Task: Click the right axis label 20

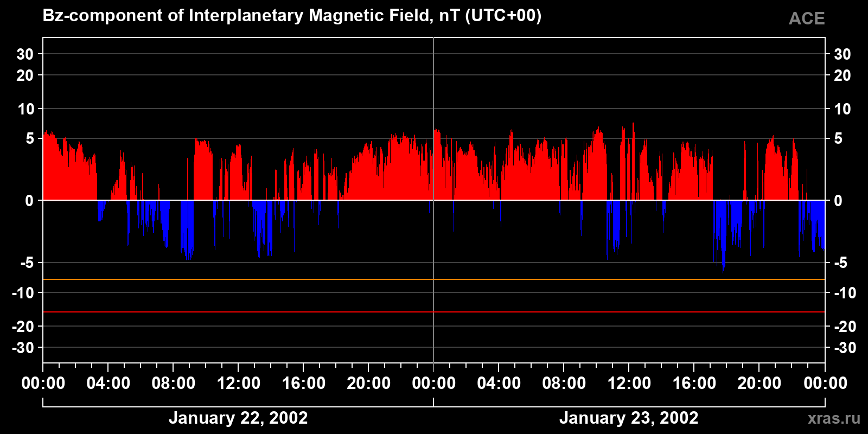Action: click(x=843, y=75)
